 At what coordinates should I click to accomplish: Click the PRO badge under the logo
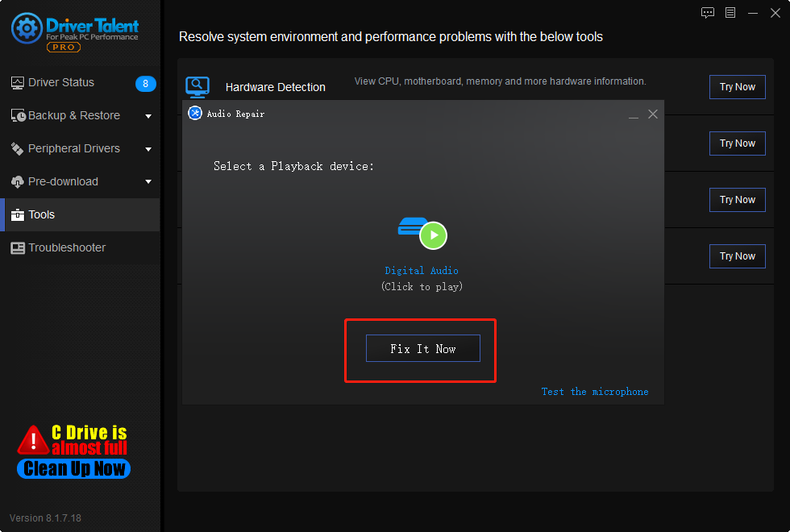coord(64,47)
